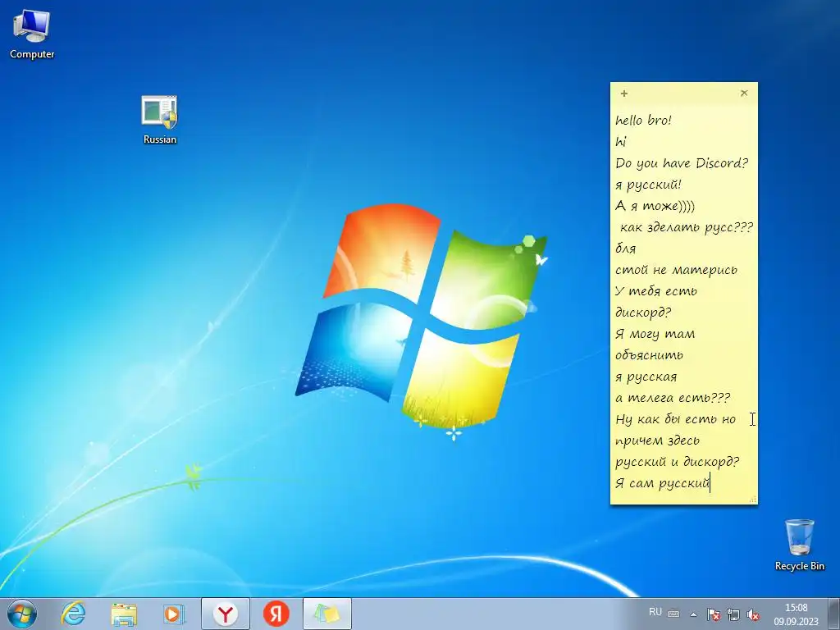Open the clock showing 15:08
Viewport: 840px width, 630px height.
(796, 614)
